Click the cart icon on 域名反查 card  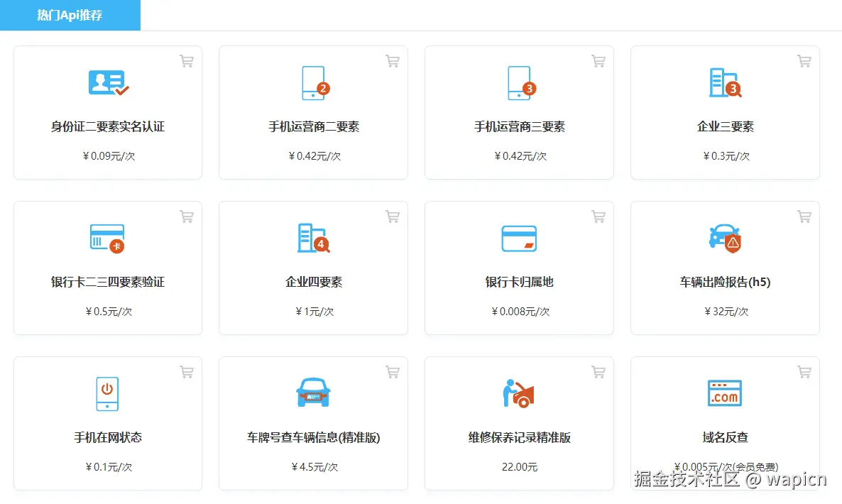(804, 371)
